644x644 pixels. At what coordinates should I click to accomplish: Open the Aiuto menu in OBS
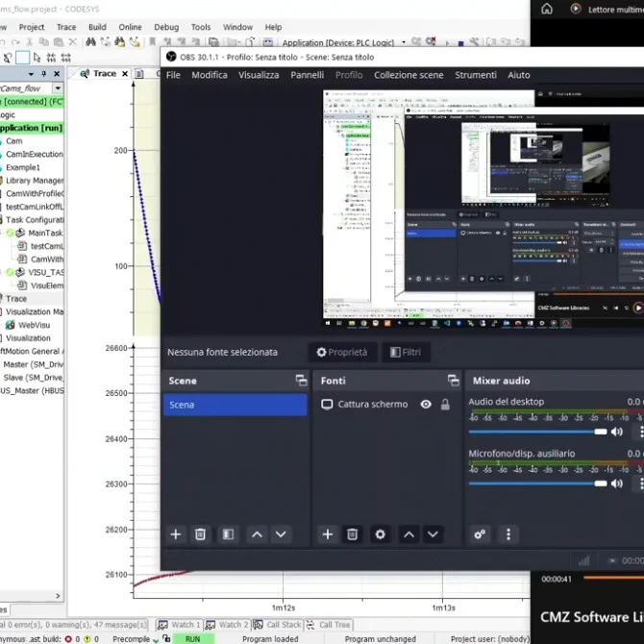tap(518, 75)
